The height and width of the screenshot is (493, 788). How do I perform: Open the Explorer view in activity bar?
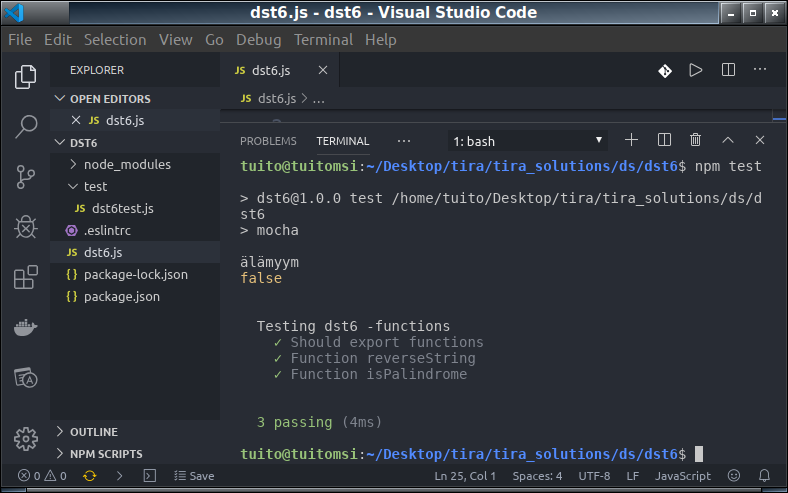(x=25, y=77)
